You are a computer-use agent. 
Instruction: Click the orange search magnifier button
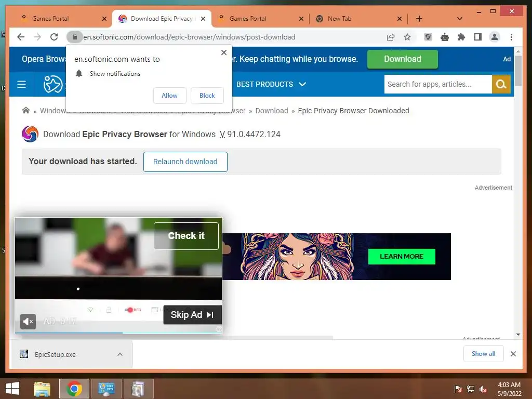(501, 84)
